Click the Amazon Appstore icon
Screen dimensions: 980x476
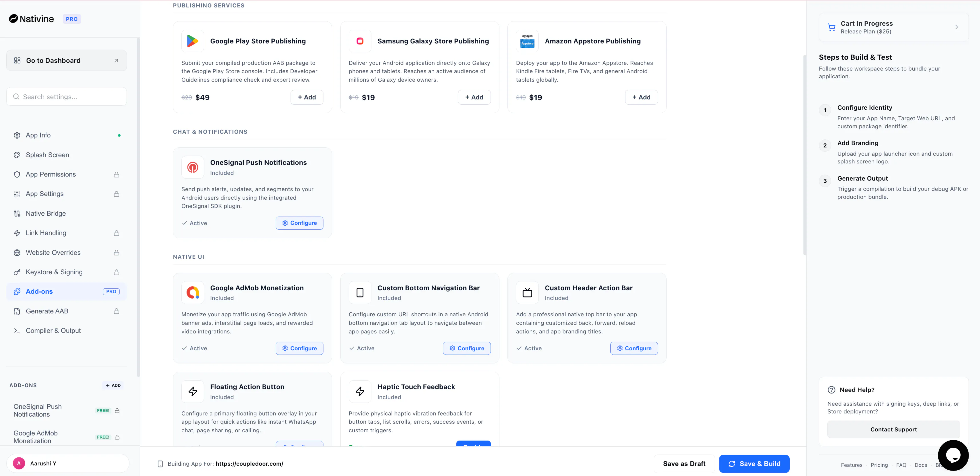click(527, 41)
